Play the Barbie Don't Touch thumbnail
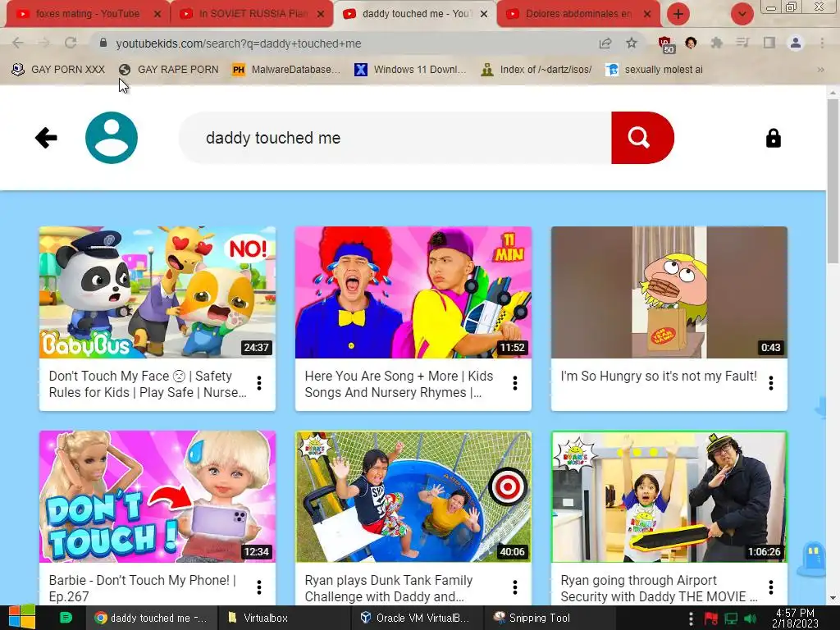The height and width of the screenshot is (630, 840). (x=157, y=497)
